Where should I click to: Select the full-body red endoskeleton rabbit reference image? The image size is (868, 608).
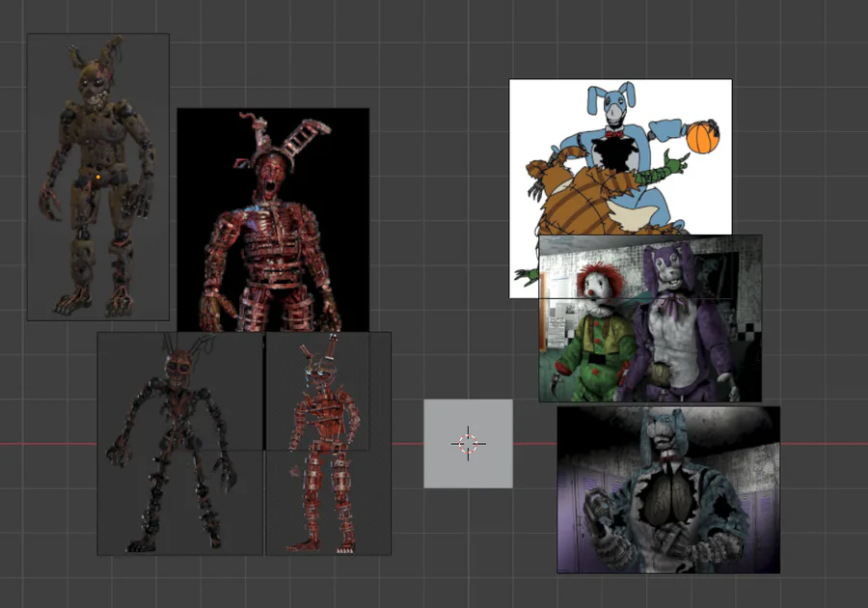tap(328, 443)
